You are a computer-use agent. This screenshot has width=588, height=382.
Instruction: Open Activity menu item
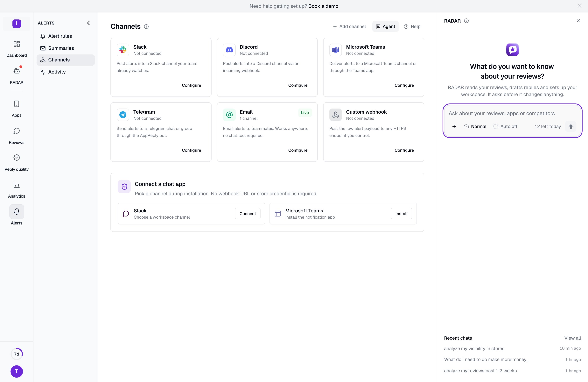[x=66, y=72]
